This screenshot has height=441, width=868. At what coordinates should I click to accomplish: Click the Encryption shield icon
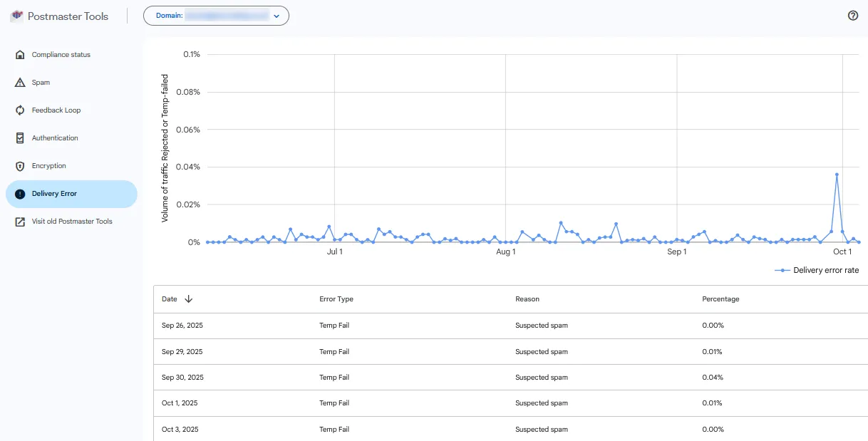(x=20, y=166)
